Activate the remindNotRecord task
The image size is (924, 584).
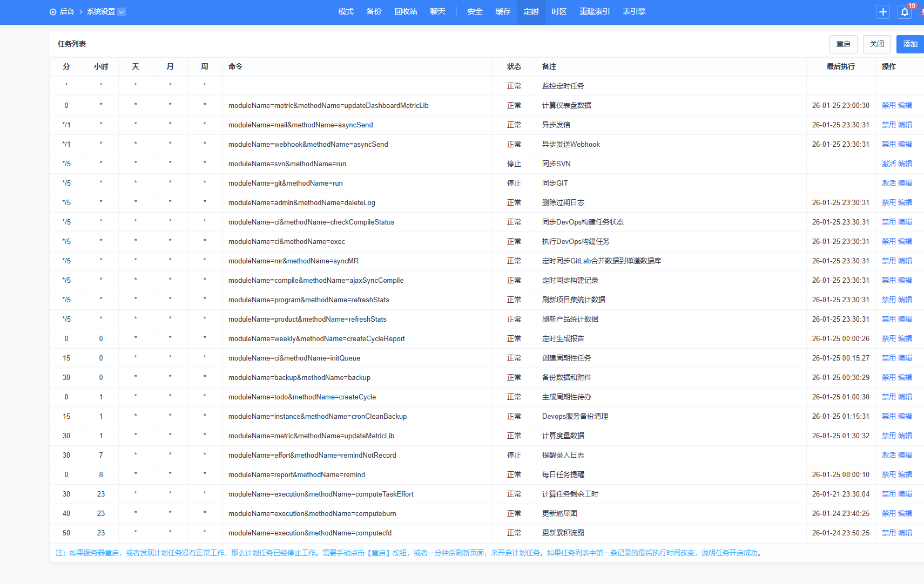(889, 456)
